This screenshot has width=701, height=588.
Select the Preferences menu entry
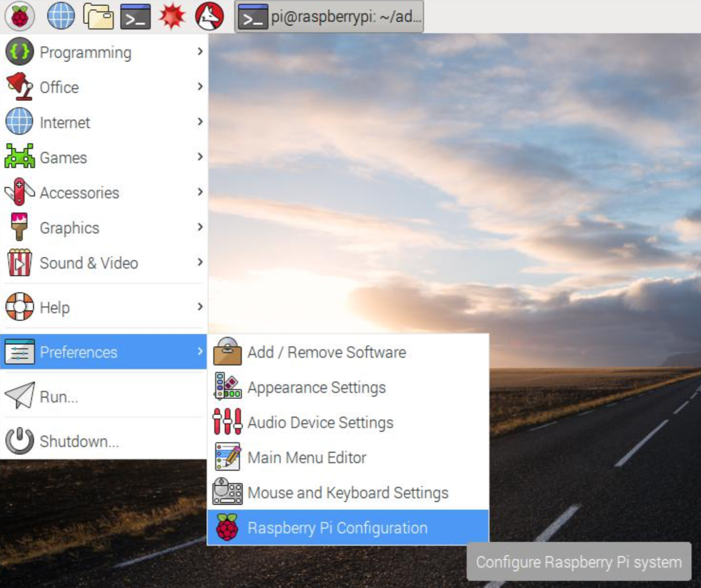coord(104,352)
